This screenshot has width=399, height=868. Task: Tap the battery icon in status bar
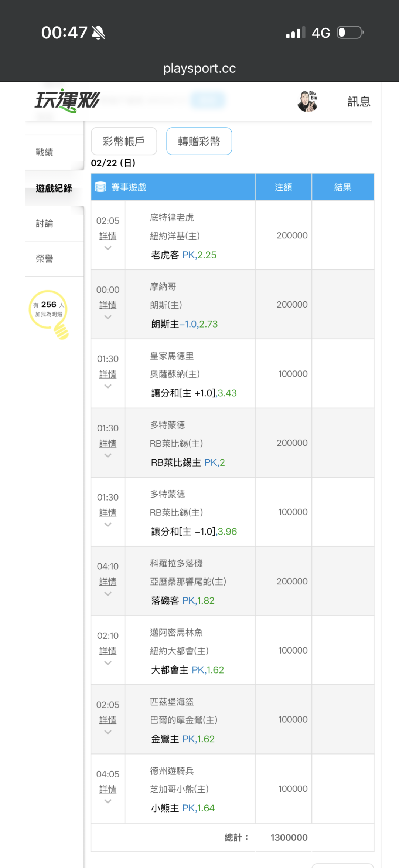tap(350, 33)
